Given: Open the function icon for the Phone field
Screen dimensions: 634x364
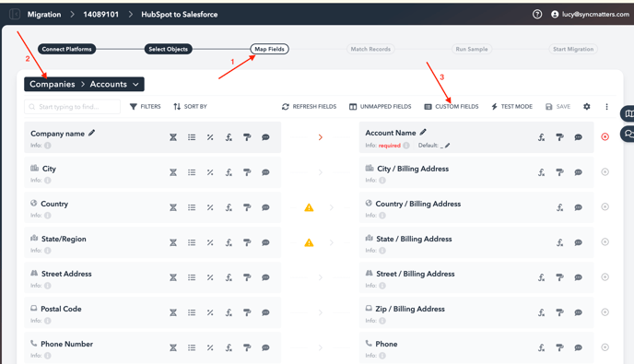Looking at the screenshot, I should tap(542, 347).
